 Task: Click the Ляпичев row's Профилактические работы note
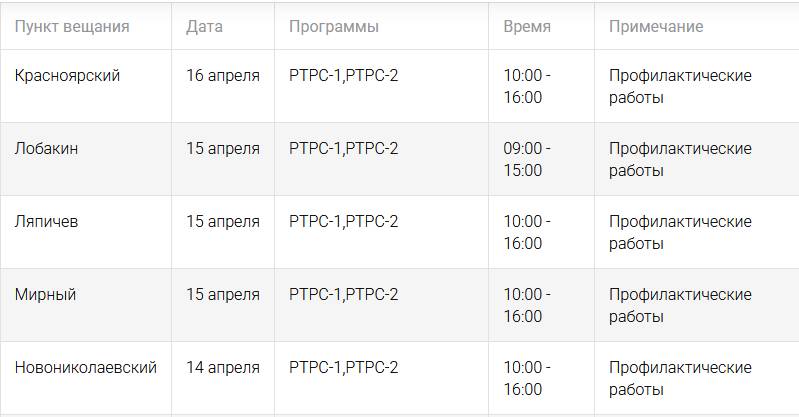click(680, 232)
